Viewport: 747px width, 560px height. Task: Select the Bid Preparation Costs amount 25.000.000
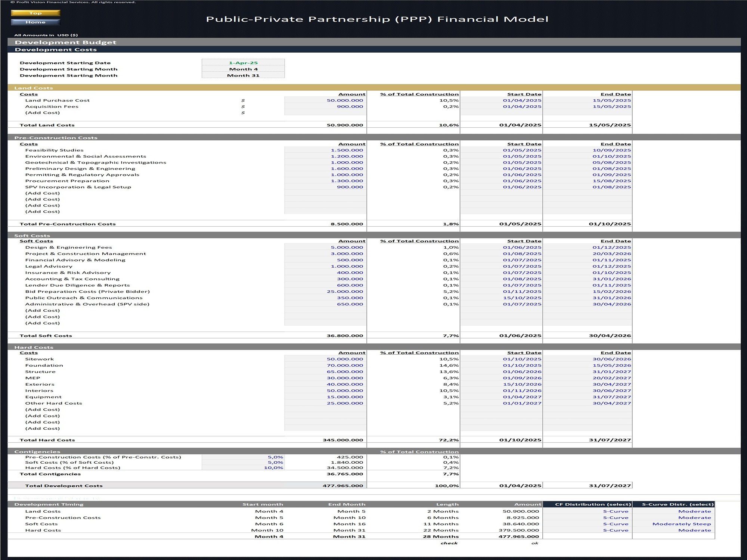pos(325,292)
